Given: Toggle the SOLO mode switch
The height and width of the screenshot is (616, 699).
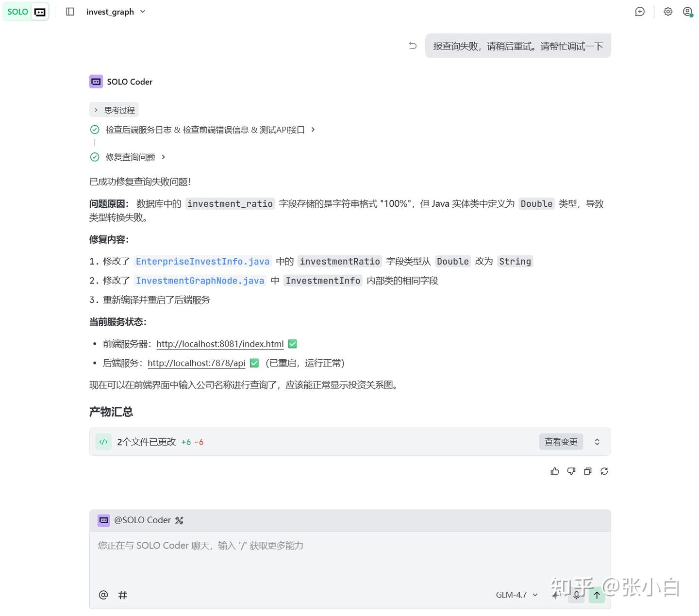Looking at the screenshot, I should coord(26,12).
